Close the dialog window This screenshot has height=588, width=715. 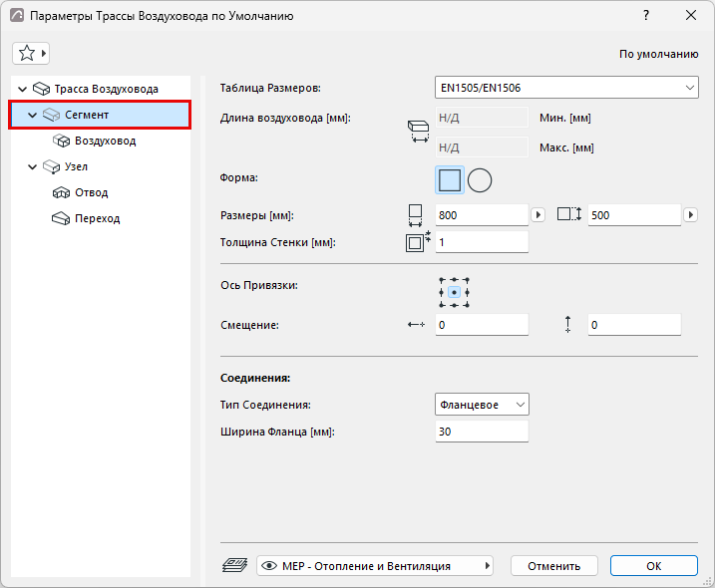pyautogui.click(x=691, y=16)
